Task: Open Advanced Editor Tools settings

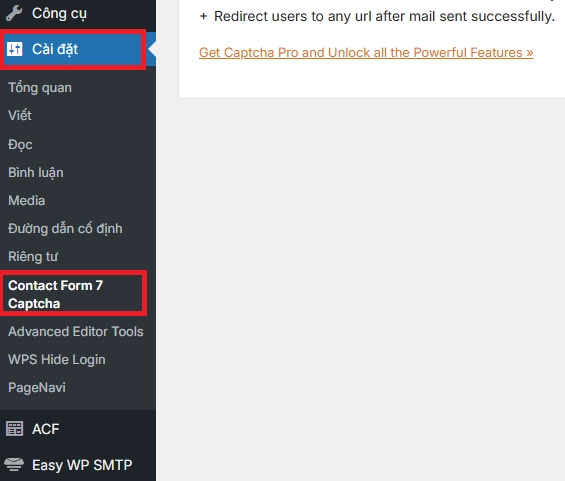Action: (x=76, y=331)
